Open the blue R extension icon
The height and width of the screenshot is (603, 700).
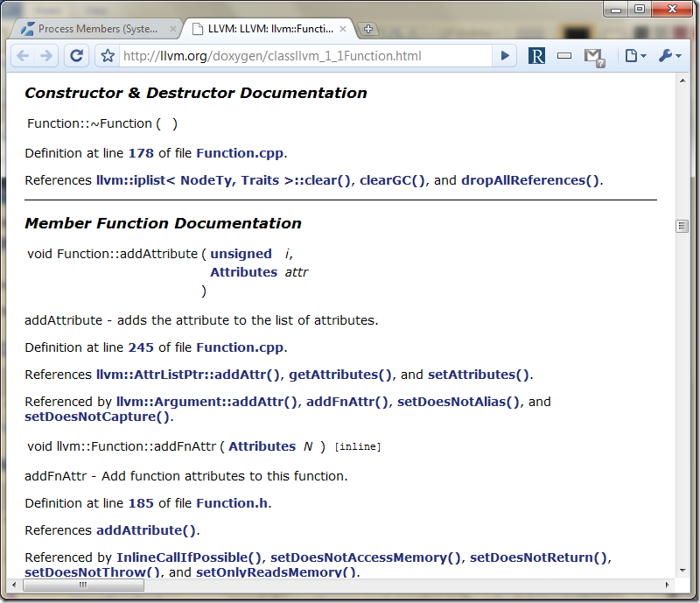point(536,56)
